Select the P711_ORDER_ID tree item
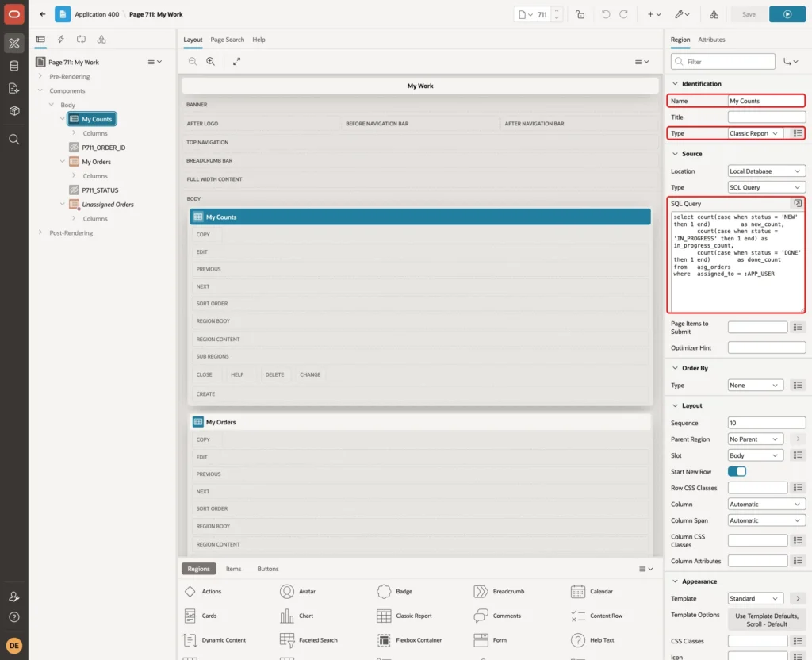This screenshot has height=660, width=812. click(103, 148)
